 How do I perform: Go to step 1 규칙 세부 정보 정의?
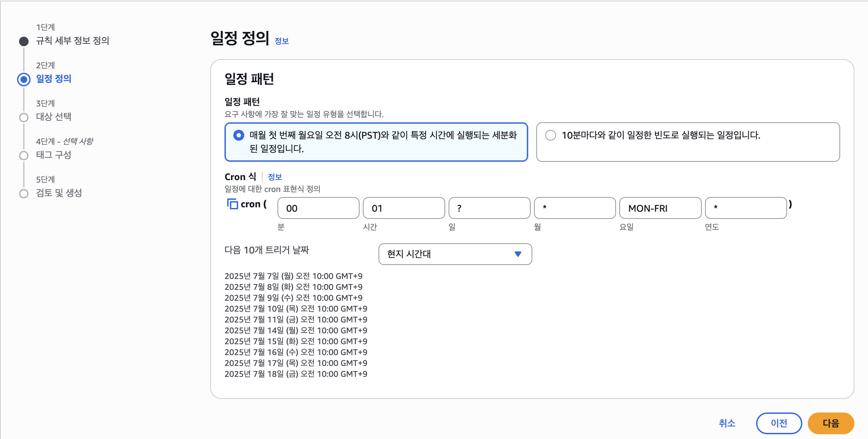[72, 41]
